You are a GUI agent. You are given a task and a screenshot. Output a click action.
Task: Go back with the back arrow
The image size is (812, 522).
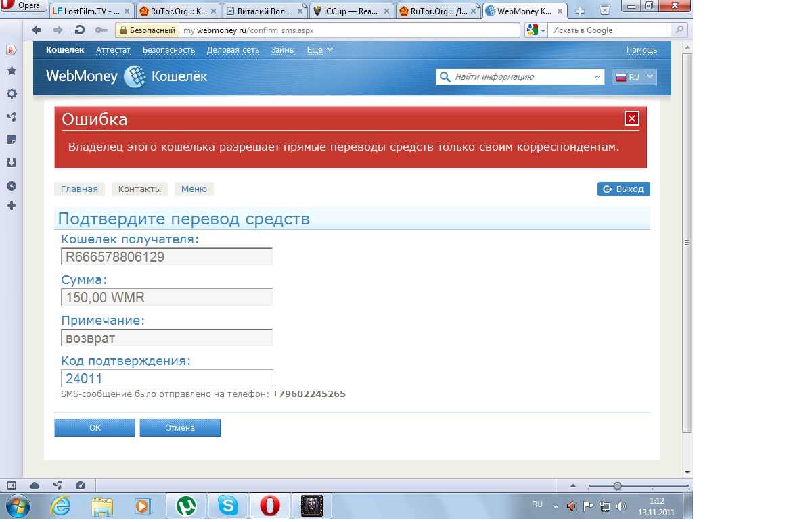37,30
